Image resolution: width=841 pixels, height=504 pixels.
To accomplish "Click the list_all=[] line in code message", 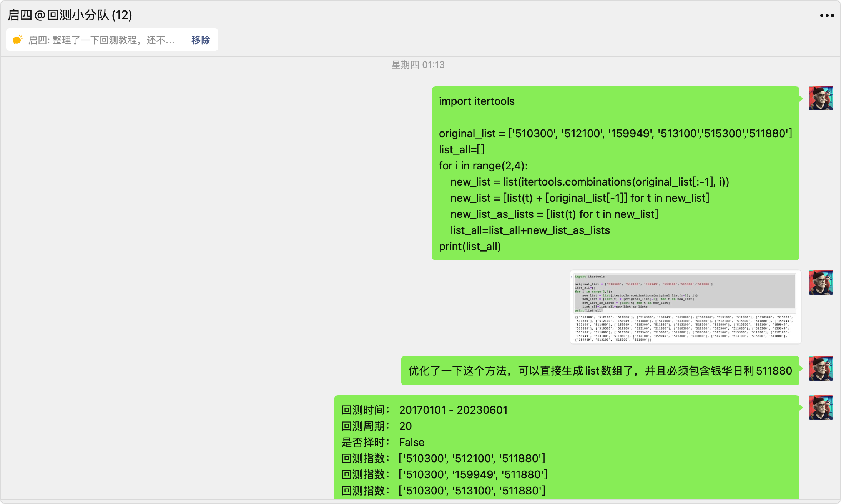I will pos(462,150).
